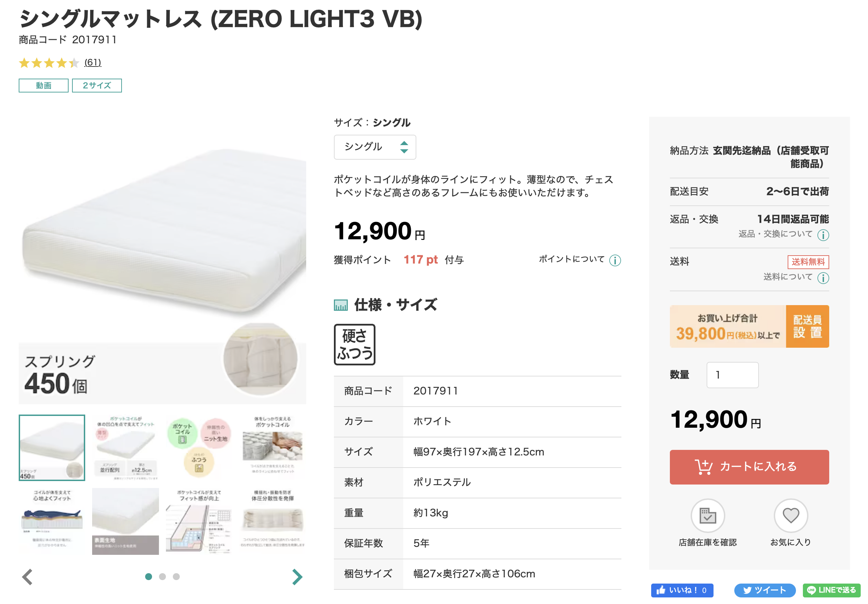Go to previous thumbnail page arrow
The image size is (868, 604).
click(x=28, y=576)
